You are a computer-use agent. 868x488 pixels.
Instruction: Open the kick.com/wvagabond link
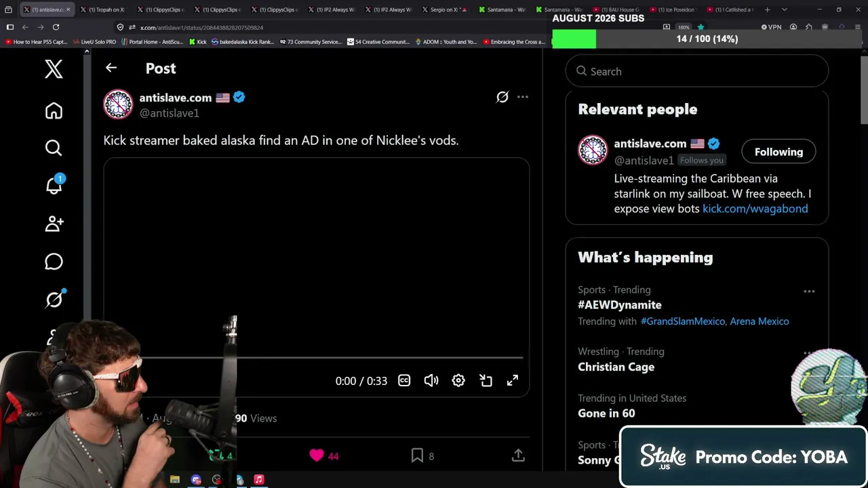point(755,209)
